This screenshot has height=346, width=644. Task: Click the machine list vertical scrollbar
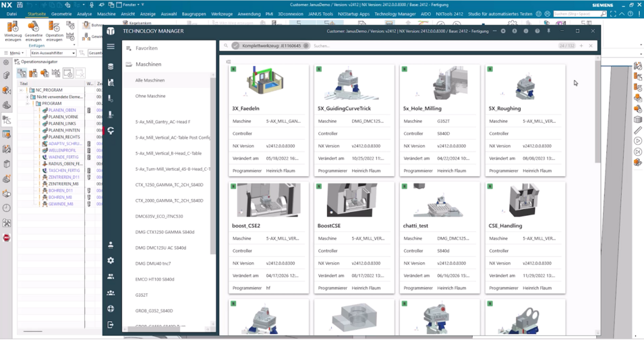tap(212, 165)
